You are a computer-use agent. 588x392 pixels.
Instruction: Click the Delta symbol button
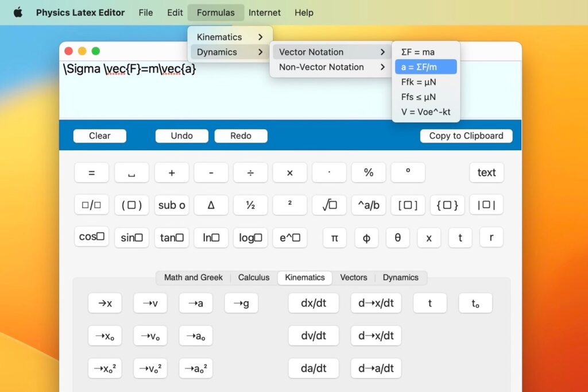coord(211,205)
